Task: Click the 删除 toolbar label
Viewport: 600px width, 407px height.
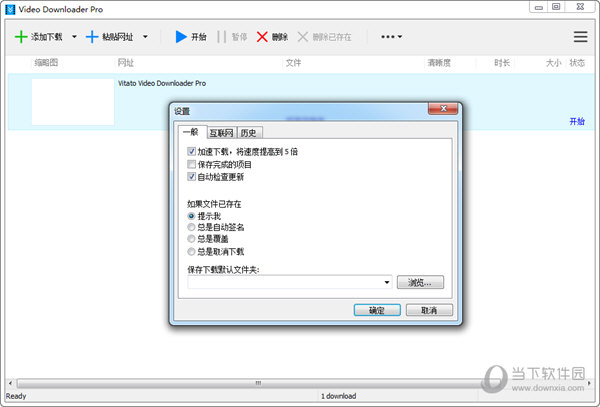Action: click(x=280, y=37)
